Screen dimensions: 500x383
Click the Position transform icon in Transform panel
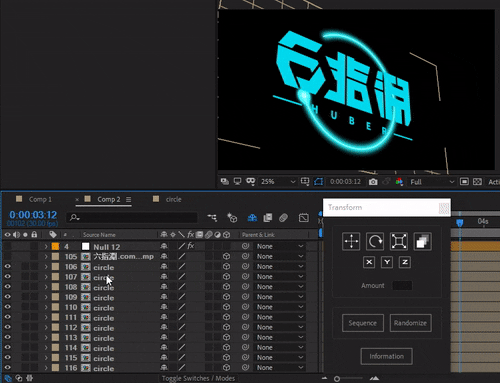click(x=351, y=241)
